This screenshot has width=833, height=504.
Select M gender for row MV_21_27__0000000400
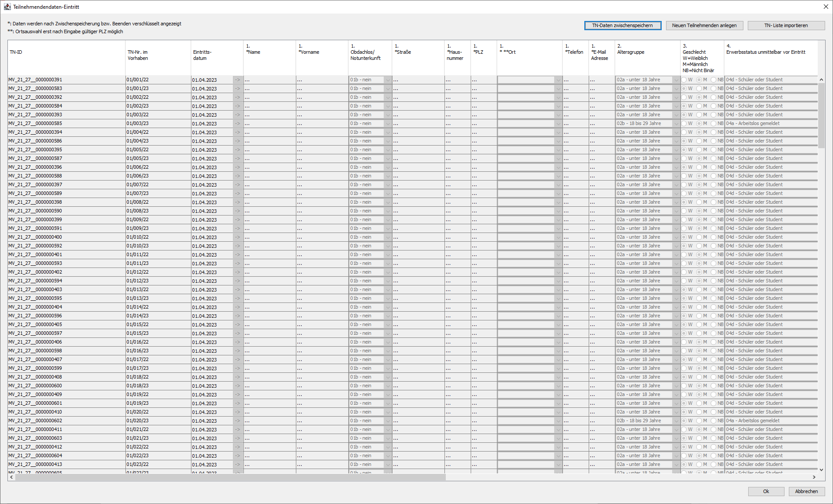pos(699,237)
